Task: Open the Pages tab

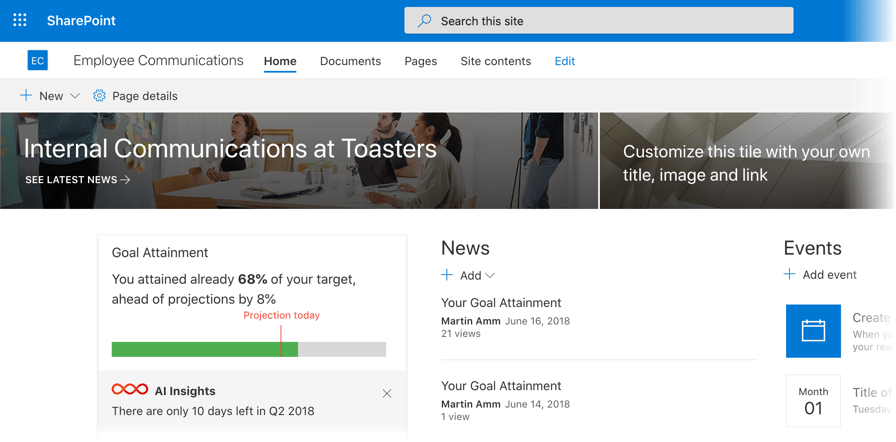Action: (421, 61)
